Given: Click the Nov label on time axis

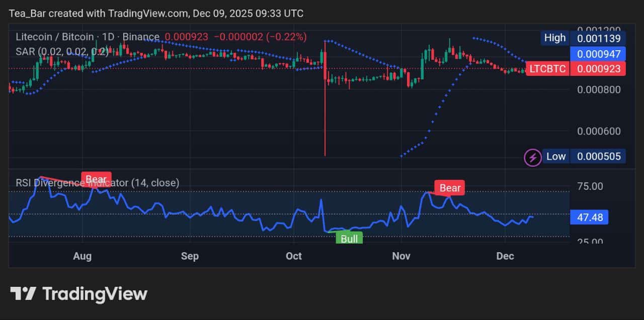Looking at the screenshot, I should (x=401, y=256).
